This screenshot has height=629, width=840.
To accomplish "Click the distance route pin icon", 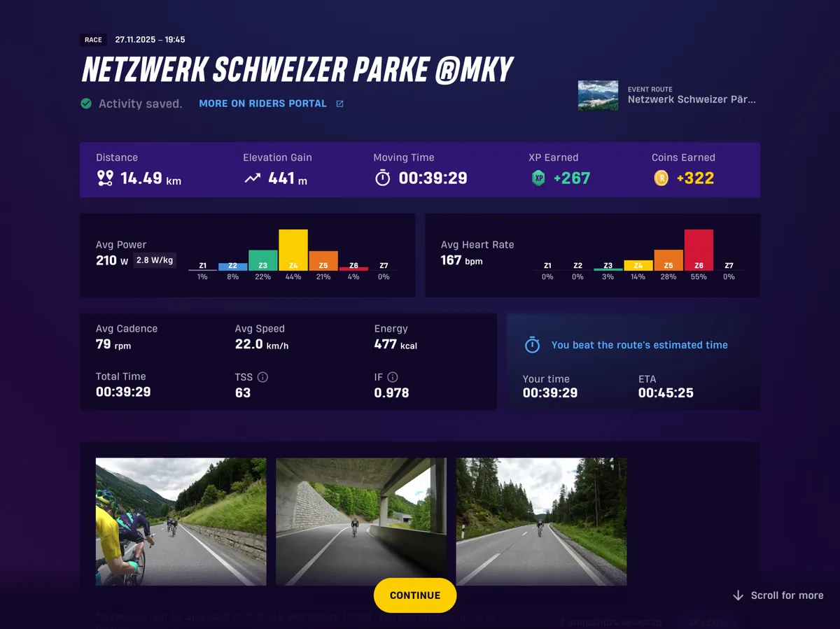I will click(x=104, y=178).
